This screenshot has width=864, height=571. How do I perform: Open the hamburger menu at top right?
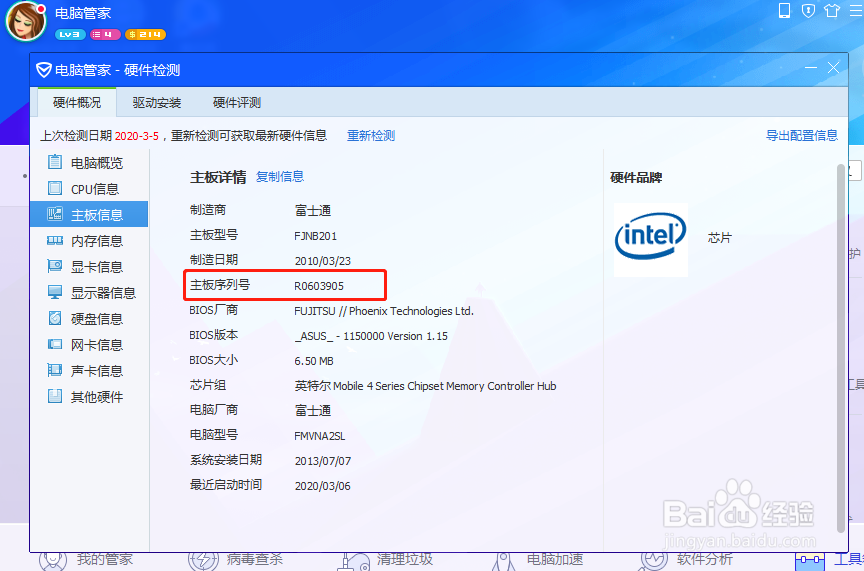[857, 10]
